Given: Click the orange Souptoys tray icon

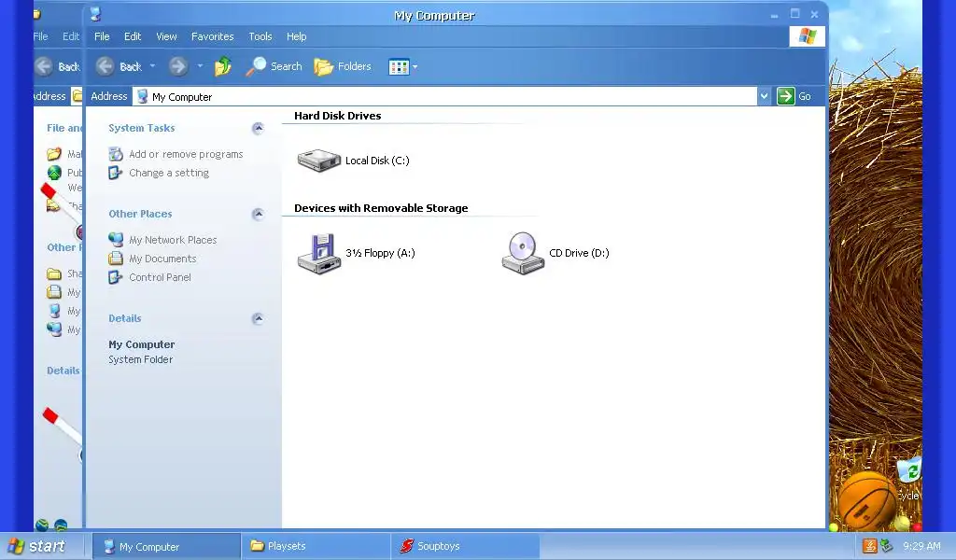Looking at the screenshot, I should pos(870,546).
